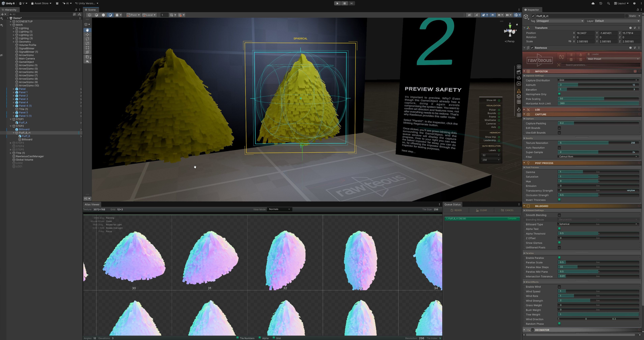Viewport: 644px width, 340px height.
Task: Select the Rect tool in Scene toolbar
Action: (87, 48)
